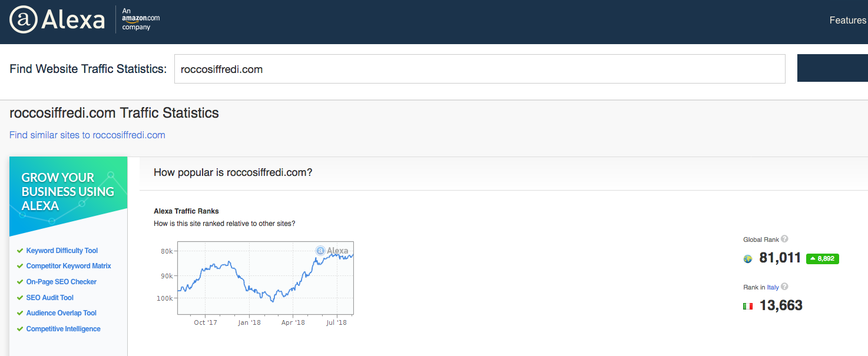Open the Global Rank help question mark

tap(784, 239)
